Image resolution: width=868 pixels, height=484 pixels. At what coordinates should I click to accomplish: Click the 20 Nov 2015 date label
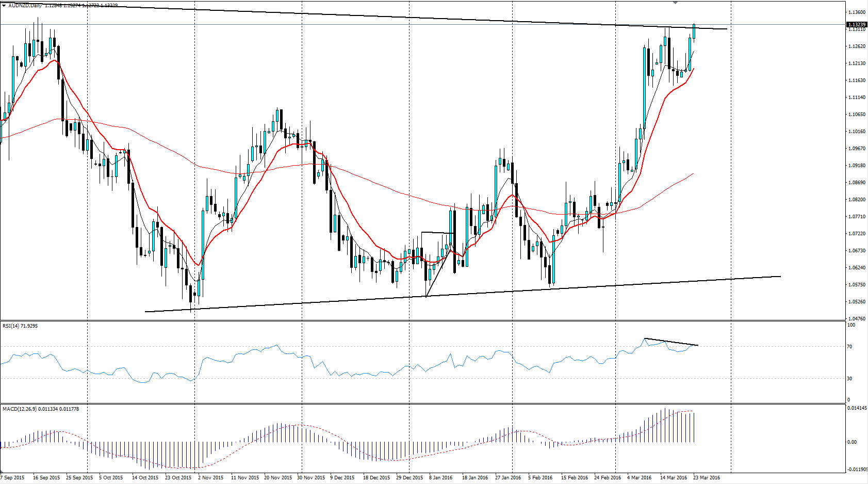tap(278, 478)
